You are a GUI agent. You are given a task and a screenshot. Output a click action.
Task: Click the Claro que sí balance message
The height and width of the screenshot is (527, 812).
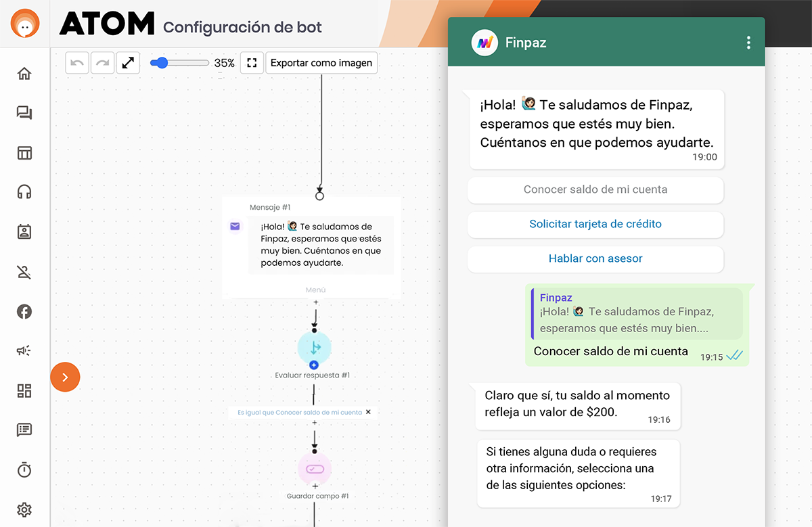(x=578, y=406)
